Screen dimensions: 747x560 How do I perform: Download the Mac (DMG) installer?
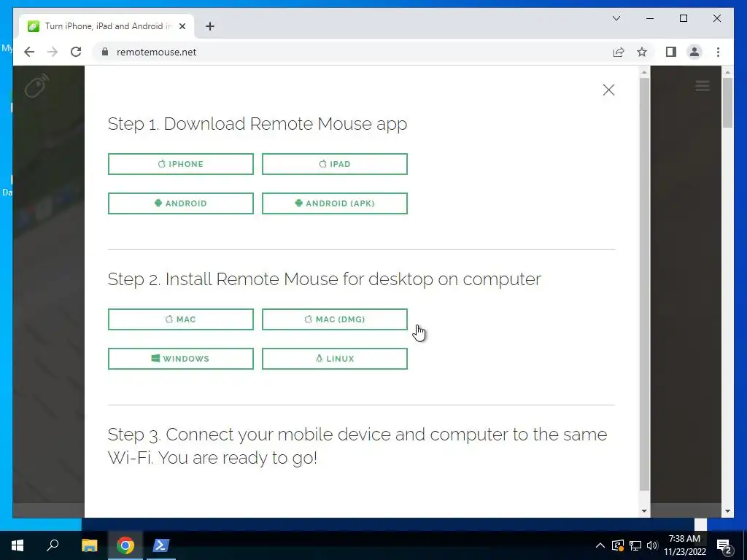334,319
